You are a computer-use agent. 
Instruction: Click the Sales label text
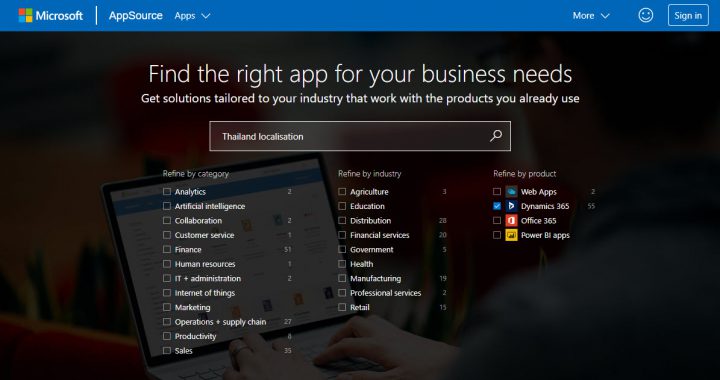(184, 351)
